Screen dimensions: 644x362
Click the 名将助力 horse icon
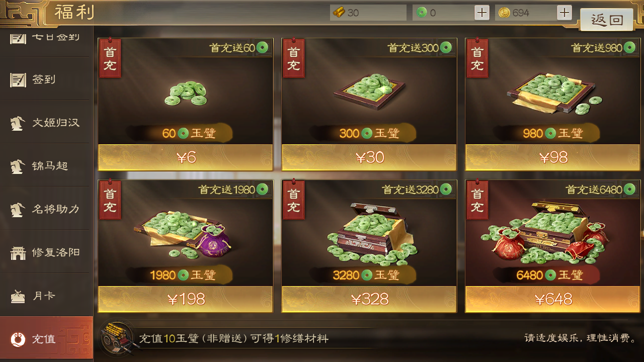[x=18, y=209]
